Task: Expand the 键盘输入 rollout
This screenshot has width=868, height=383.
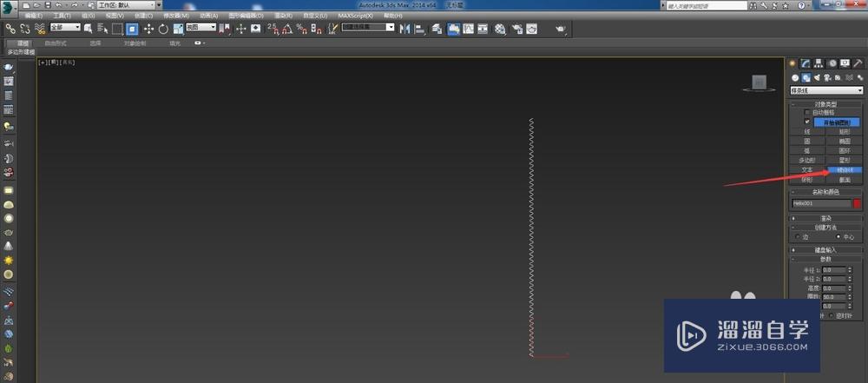Action: (x=826, y=250)
